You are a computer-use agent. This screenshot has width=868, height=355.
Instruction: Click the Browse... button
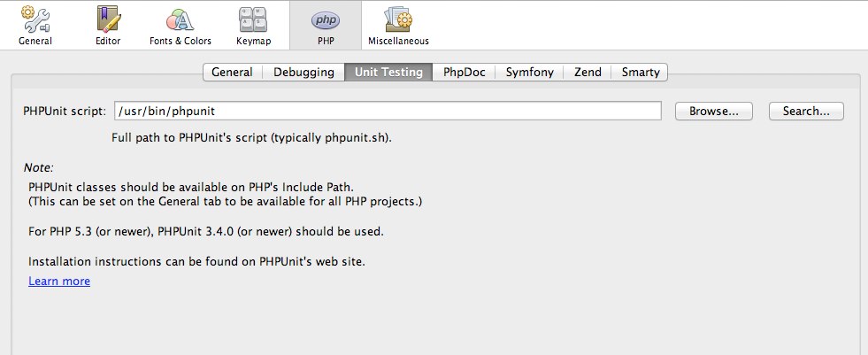[713, 112]
